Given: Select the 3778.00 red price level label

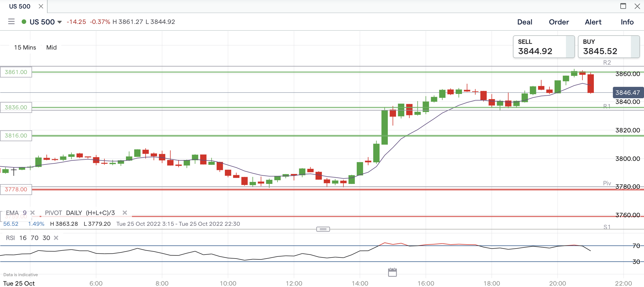Looking at the screenshot, I should click(16, 189).
